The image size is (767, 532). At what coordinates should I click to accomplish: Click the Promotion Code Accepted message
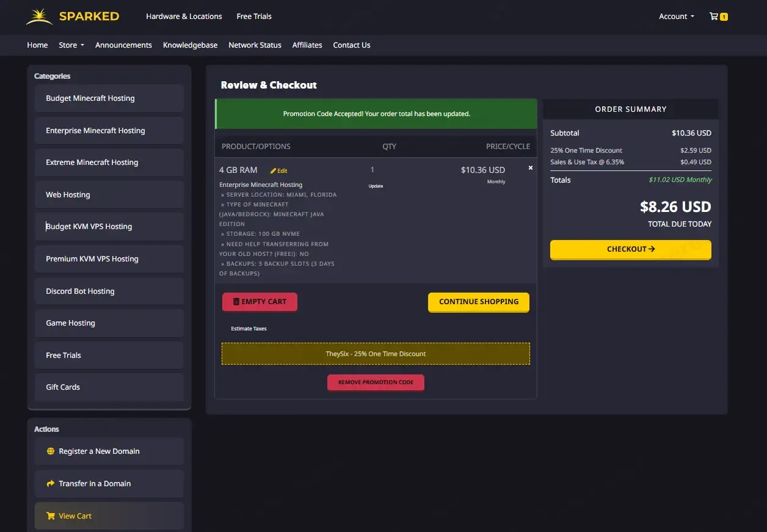click(376, 114)
